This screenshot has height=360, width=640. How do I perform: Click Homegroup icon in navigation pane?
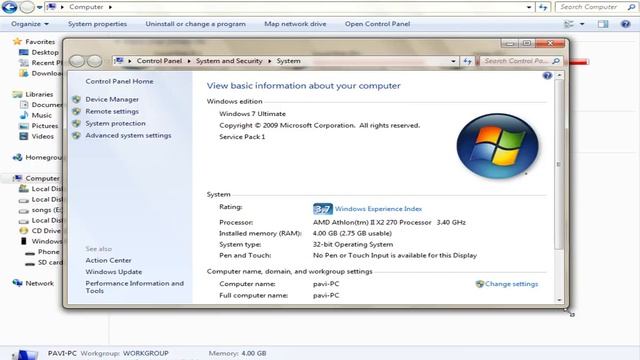[17, 158]
